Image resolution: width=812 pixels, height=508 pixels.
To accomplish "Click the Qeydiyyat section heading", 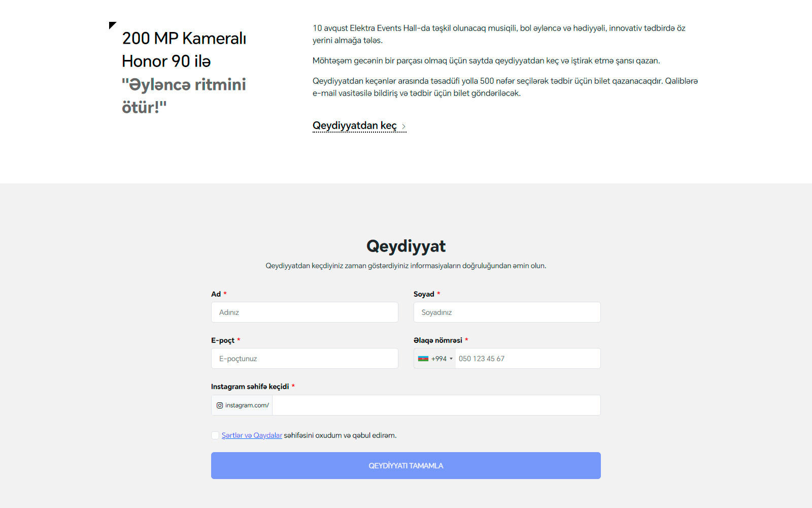I will 405,246.
